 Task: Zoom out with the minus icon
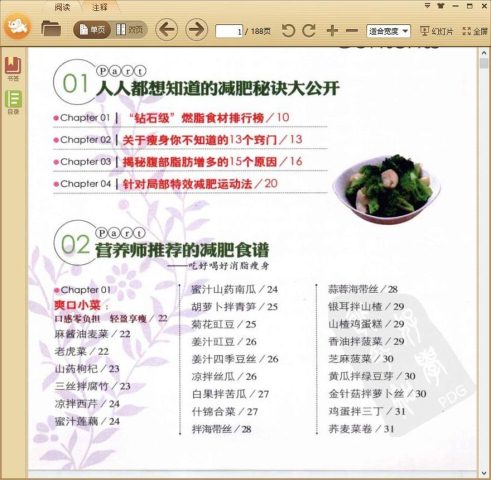[352, 31]
